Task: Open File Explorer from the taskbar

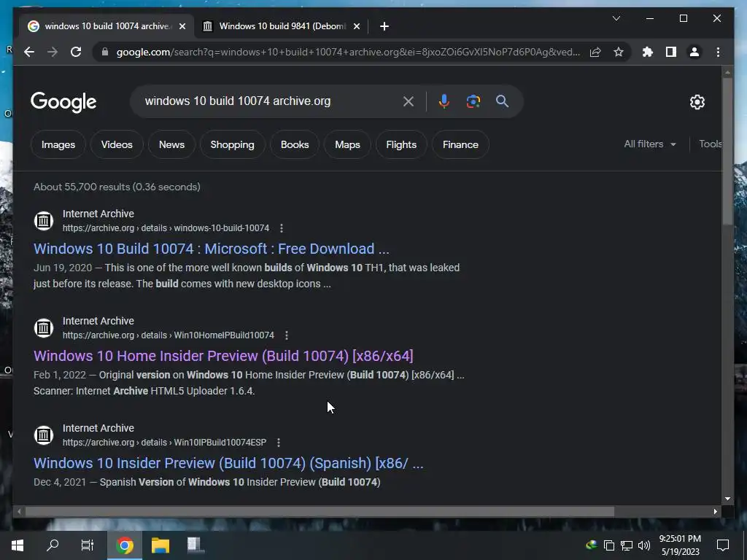Action: [x=160, y=545]
